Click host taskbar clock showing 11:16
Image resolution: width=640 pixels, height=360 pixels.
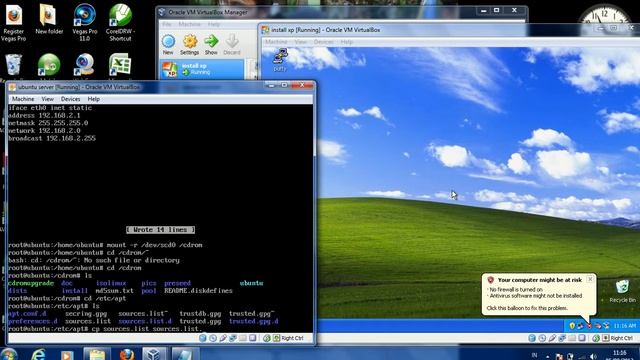[620, 355]
